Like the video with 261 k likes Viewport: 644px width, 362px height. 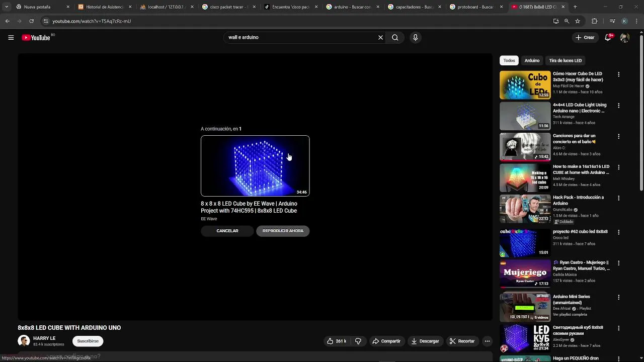pyautogui.click(x=336, y=341)
